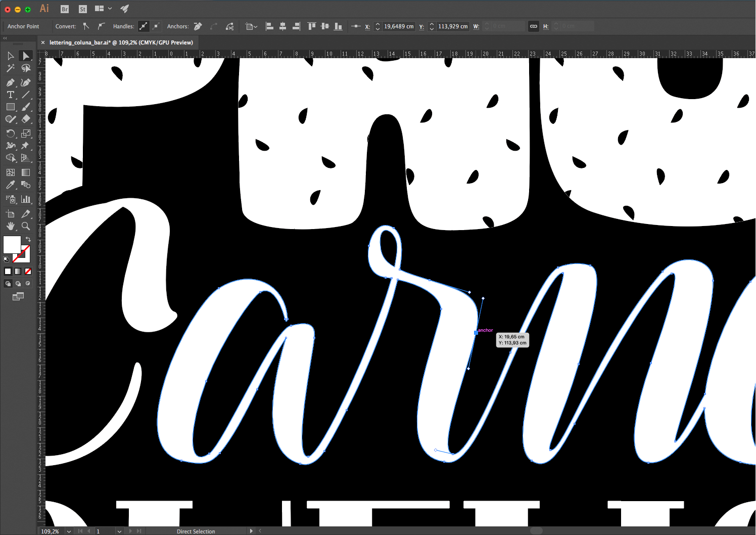
Task: Expand the zoom level dropdown at bottom
Action: point(69,531)
